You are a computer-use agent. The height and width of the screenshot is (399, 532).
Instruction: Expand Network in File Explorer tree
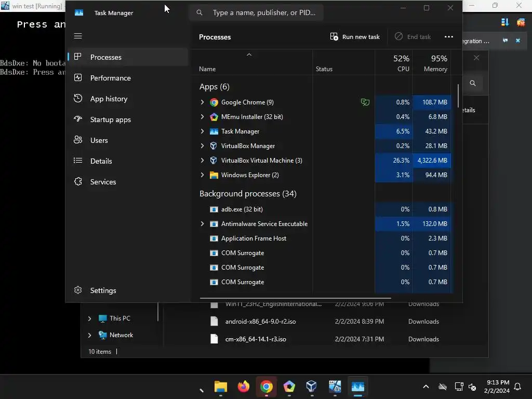click(x=89, y=335)
